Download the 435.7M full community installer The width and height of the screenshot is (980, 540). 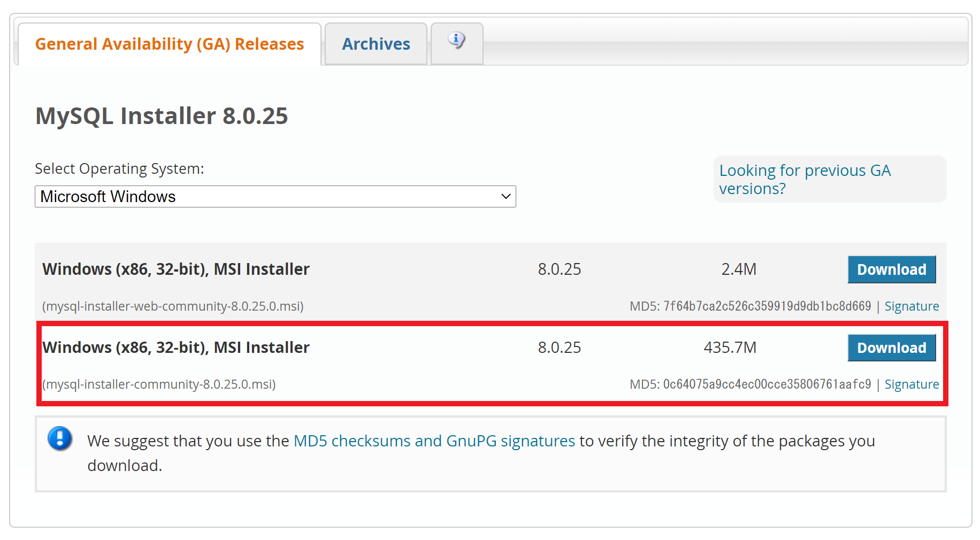pos(891,348)
